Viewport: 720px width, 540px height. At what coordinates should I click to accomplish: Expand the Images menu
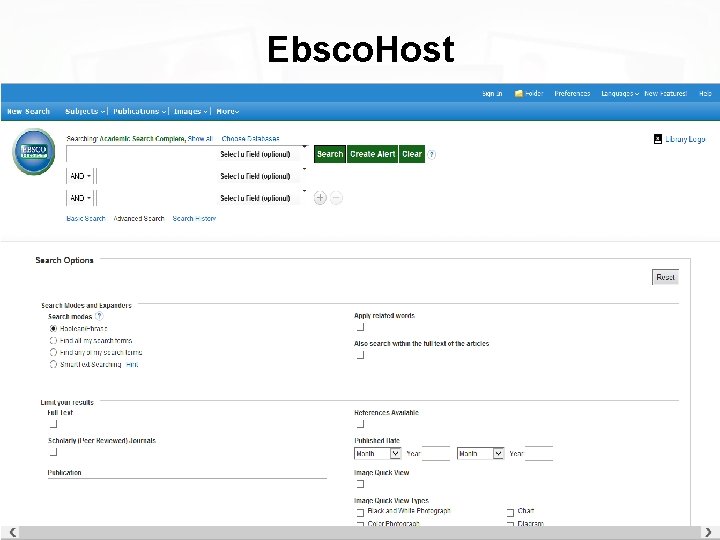tap(191, 111)
